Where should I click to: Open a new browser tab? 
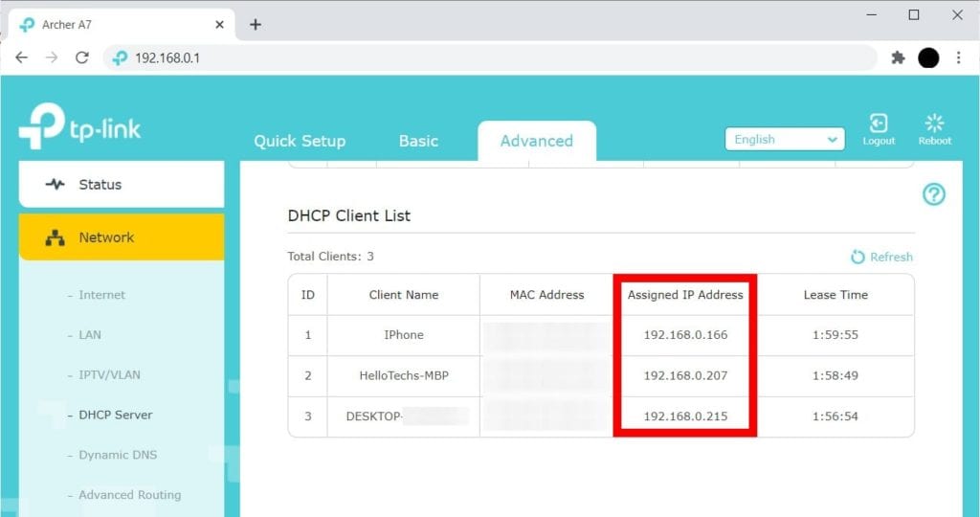255,24
